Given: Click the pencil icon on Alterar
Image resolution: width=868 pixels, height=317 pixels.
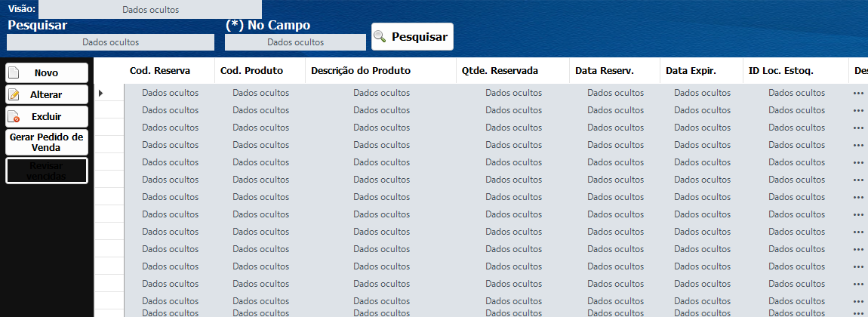Looking at the screenshot, I should pos(14,94).
